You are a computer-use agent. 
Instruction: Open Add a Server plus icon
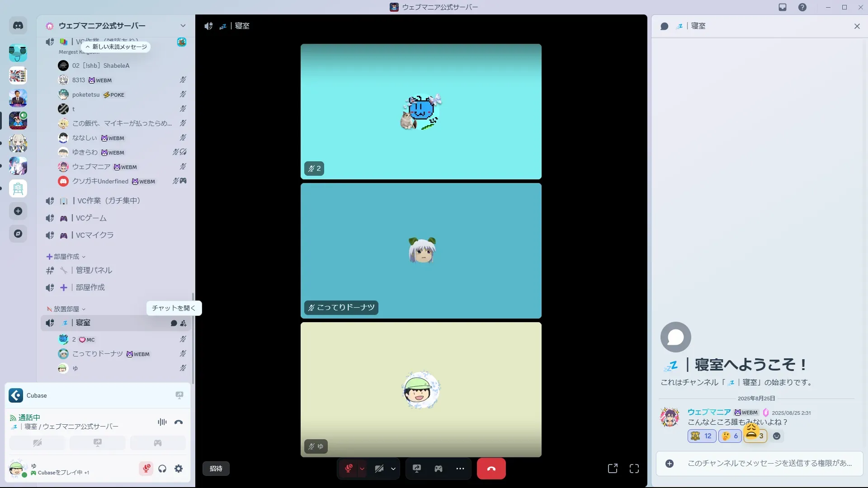tap(18, 211)
